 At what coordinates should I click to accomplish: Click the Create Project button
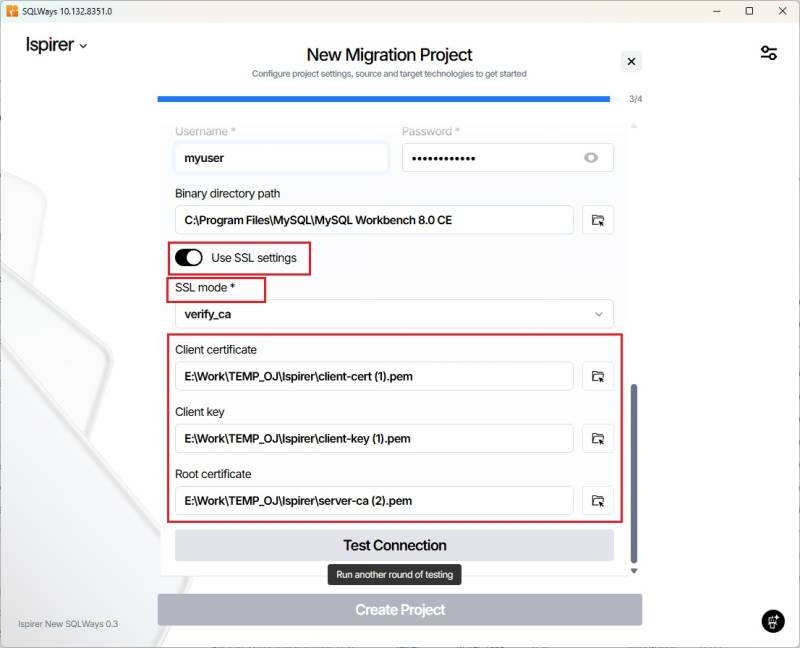[x=399, y=610]
